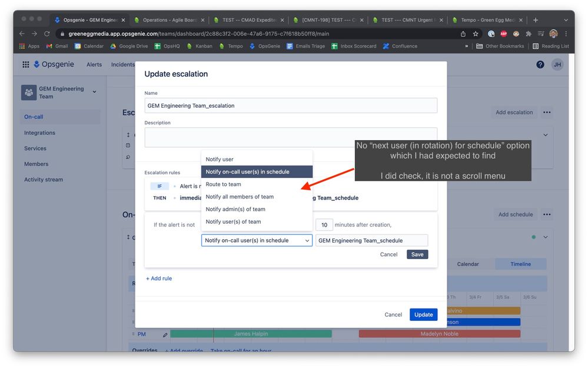
Task: Collapse the on-call schedule chevron
Action: [x=545, y=237]
